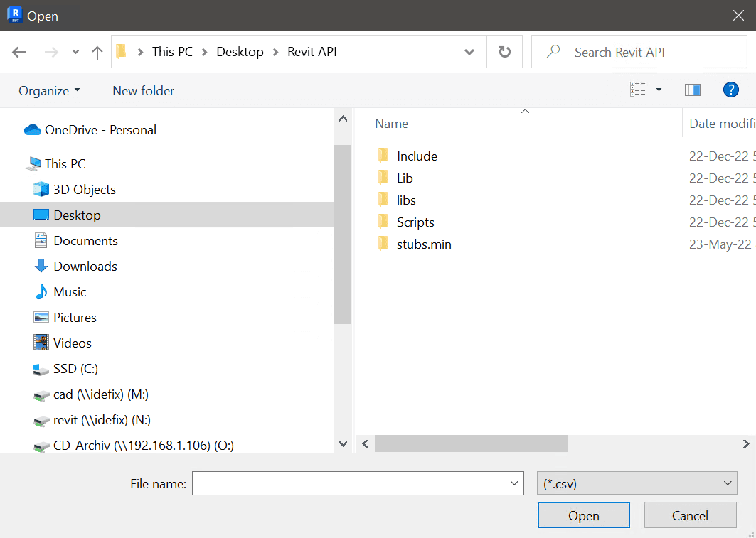This screenshot has height=538, width=756.
Task: Click file list horizontal scroll right arrow
Action: [x=746, y=443]
